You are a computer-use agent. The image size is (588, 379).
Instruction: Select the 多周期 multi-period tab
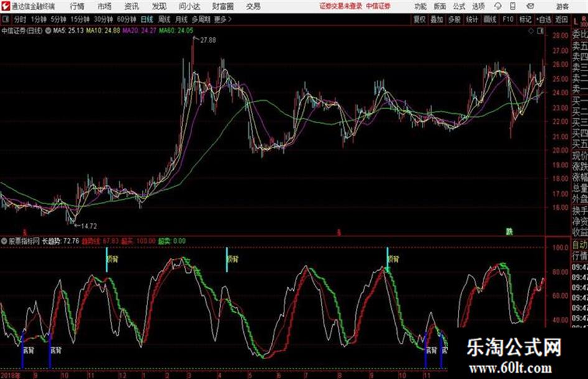[201, 19]
